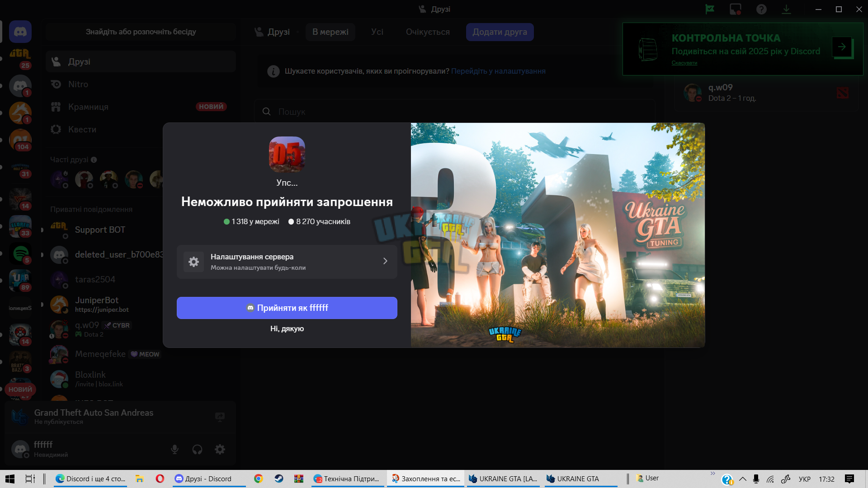The image size is (868, 488).
Task: Switch to Технічна Підтри... taskbar window
Action: tap(348, 479)
